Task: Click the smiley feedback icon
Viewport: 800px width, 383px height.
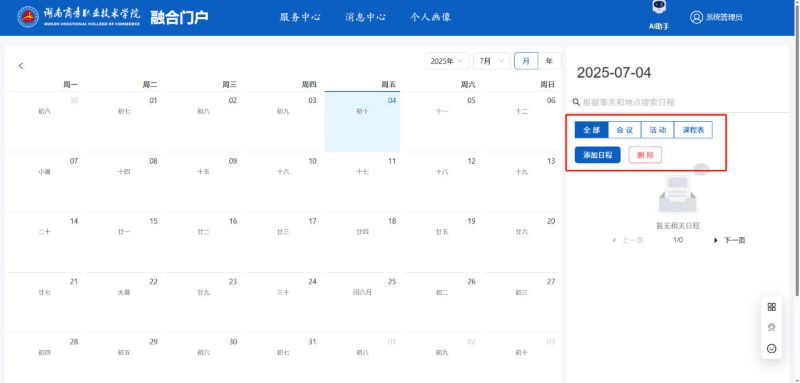Action: point(771,349)
